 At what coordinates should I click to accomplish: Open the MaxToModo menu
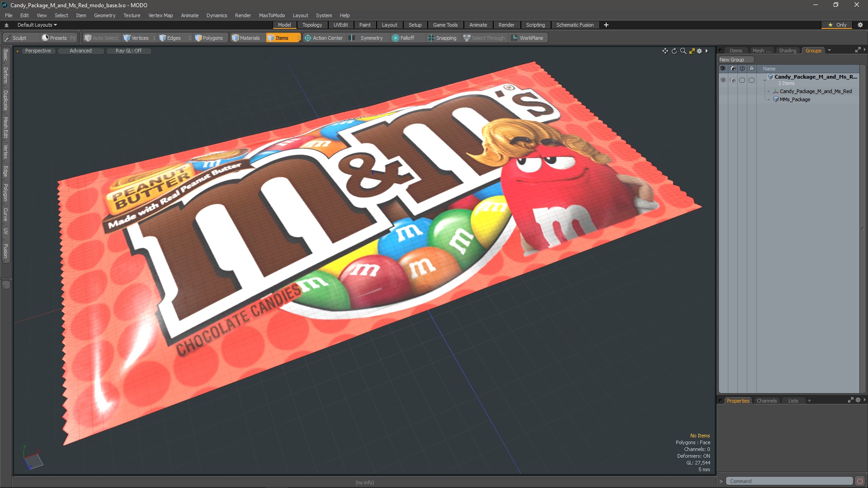click(272, 15)
